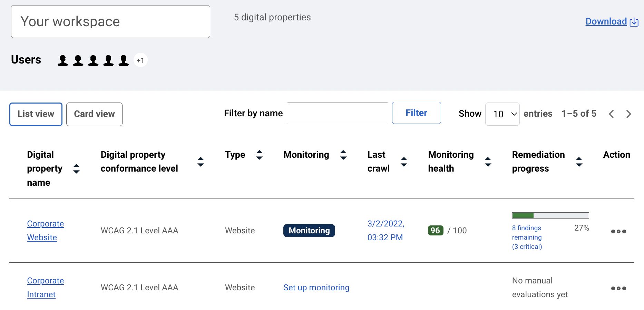The height and width of the screenshot is (310, 644).
Task: Click the Monitoring status badge
Action: [309, 231]
